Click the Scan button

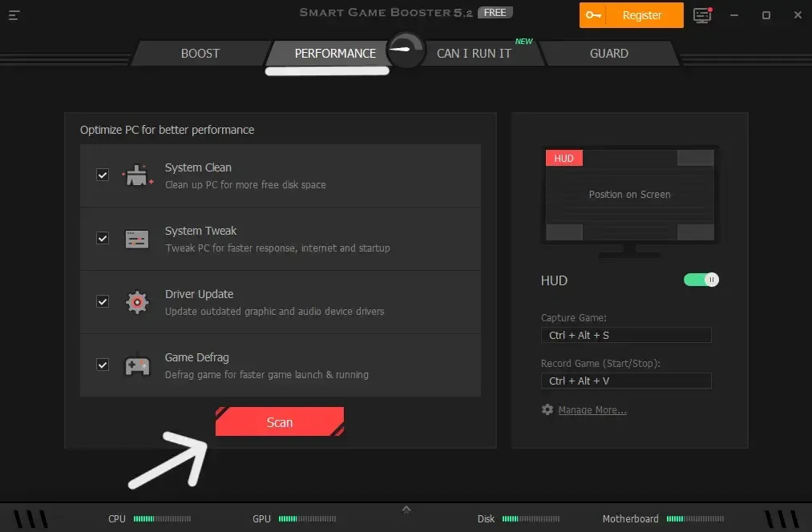[x=280, y=421]
